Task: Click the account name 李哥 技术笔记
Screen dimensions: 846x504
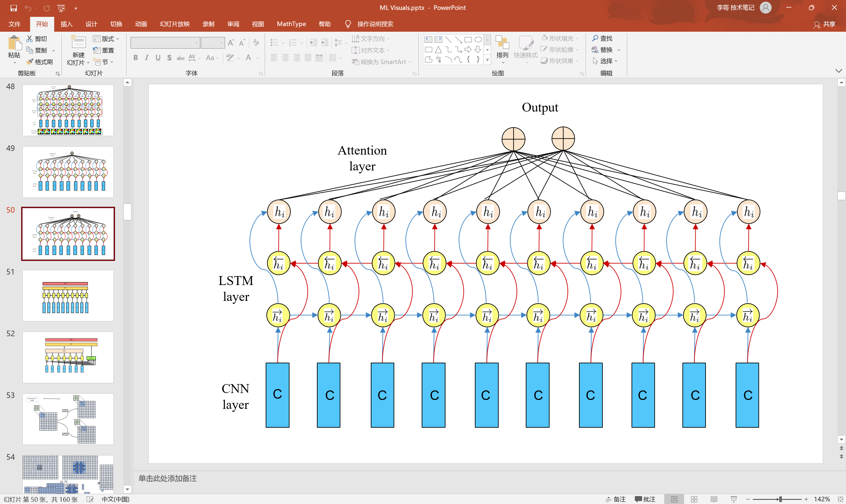Action: 735,8
